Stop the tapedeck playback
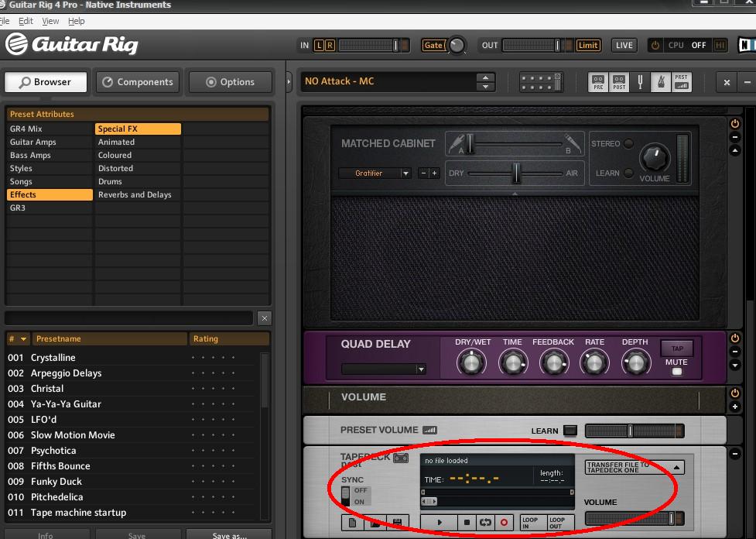 [x=467, y=522]
